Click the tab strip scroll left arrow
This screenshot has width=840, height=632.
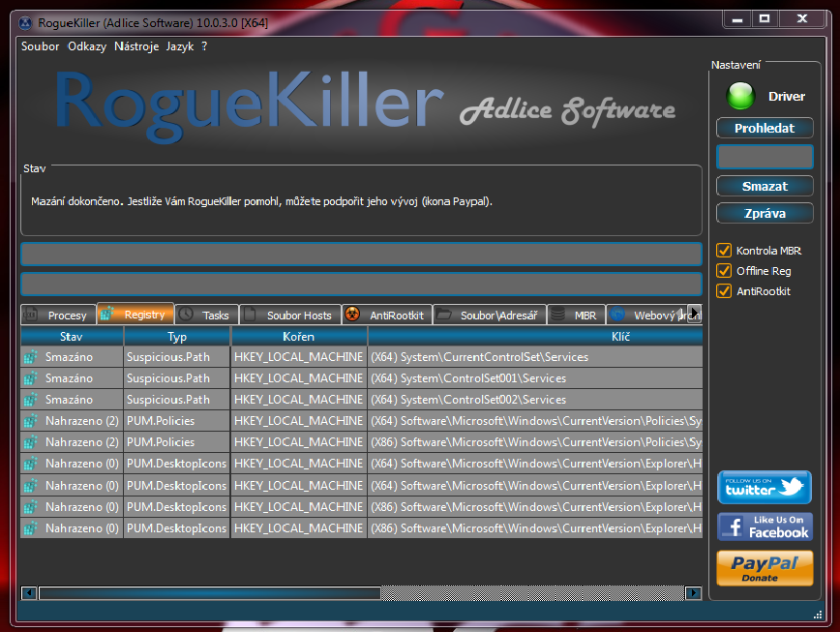click(x=681, y=313)
